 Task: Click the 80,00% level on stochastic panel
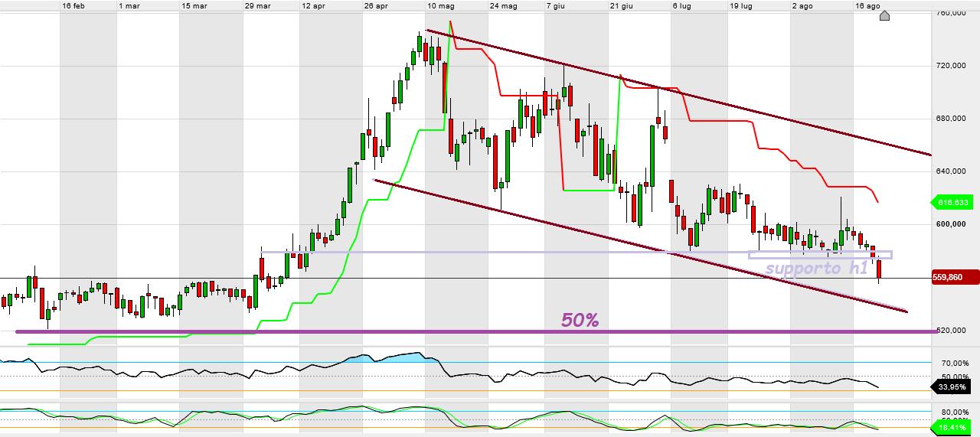[x=954, y=411]
